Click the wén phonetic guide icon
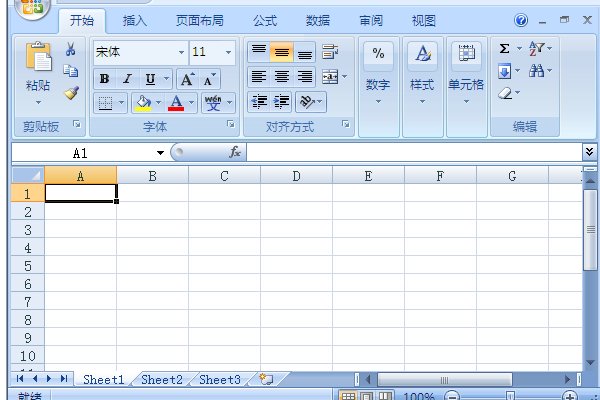Screen dimensions: 600x400 tap(213, 103)
